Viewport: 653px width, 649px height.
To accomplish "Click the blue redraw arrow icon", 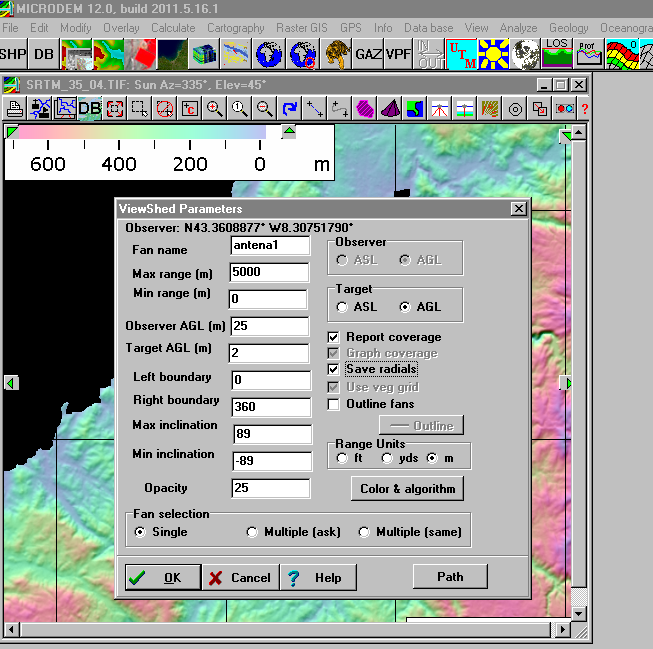I will pos(289,109).
